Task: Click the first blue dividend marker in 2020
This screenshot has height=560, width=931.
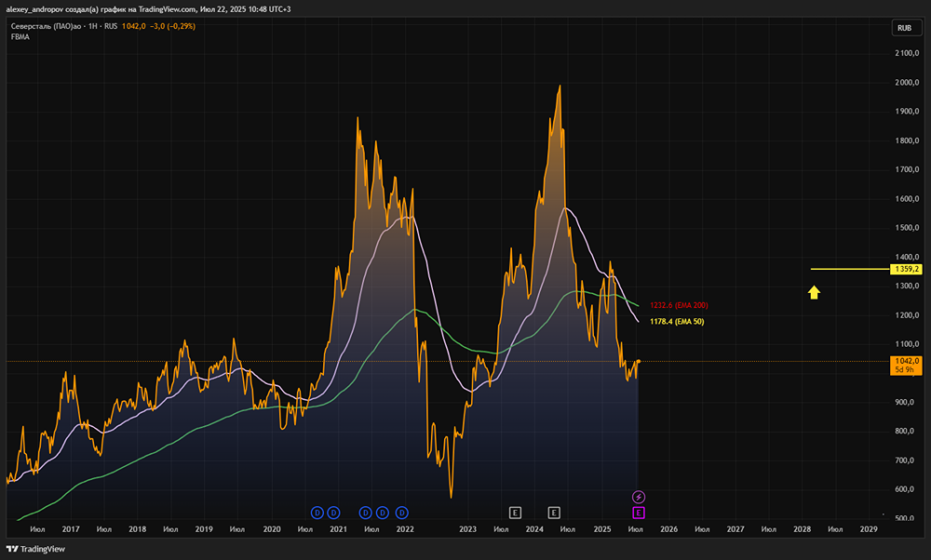Action: click(317, 512)
